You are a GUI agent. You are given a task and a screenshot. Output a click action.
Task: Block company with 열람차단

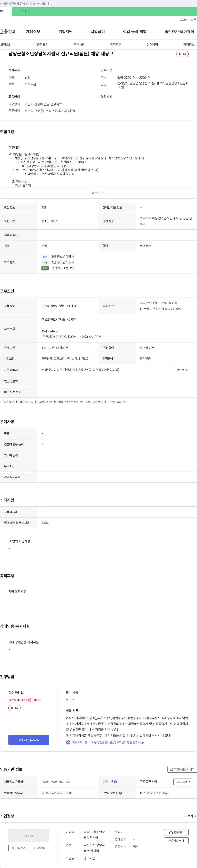coord(40,848)
